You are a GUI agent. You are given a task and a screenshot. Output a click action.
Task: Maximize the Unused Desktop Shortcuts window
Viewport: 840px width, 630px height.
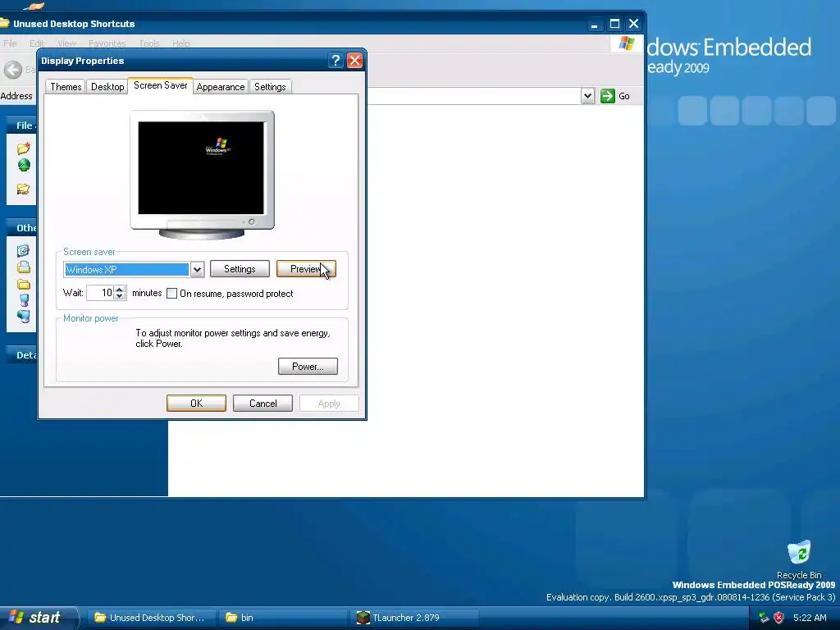coord(614,24)
